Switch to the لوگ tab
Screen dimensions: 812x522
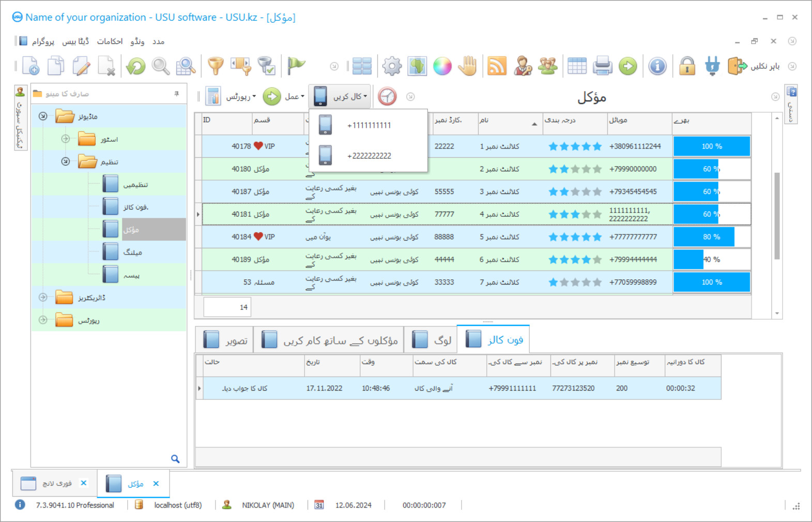click(432, 340)
